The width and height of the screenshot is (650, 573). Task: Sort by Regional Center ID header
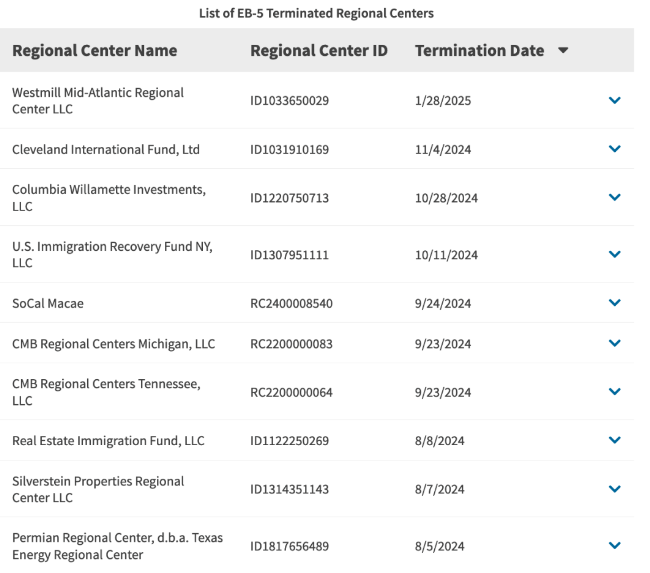[x=319, y=51]
